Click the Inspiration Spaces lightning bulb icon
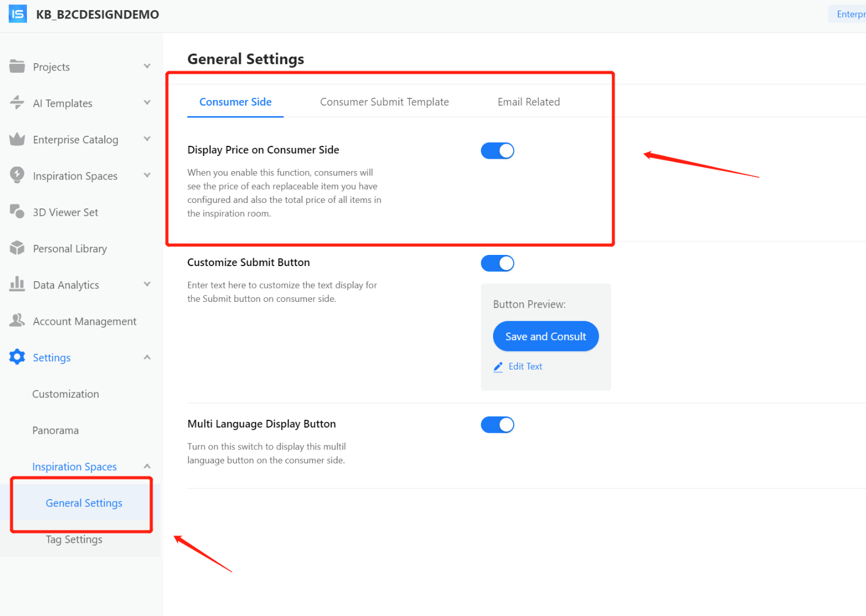This screenshot has height=616, width=866. [17, 175]
